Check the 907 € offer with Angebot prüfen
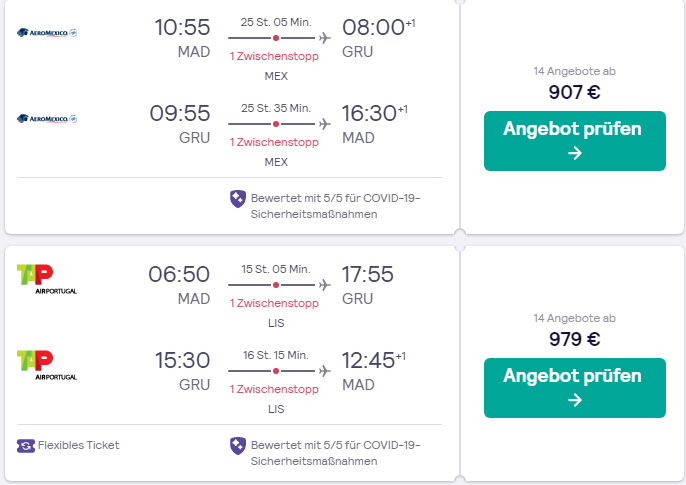686x485 pixels. point(574,141)
